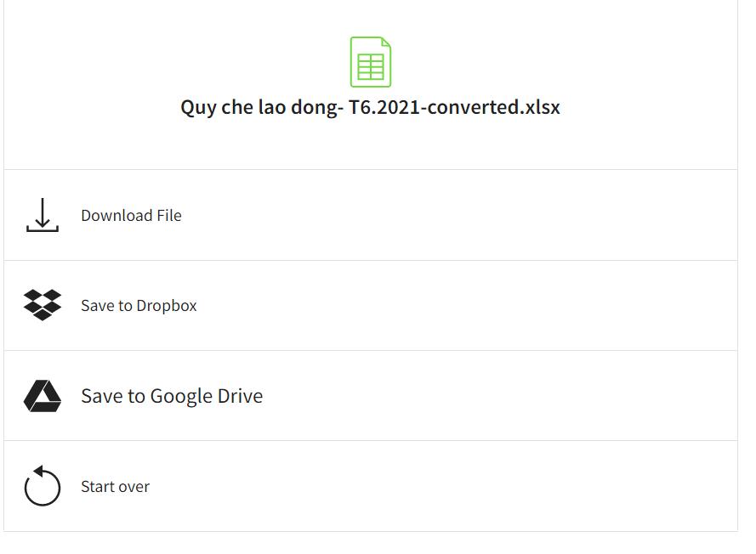Click the circular Start over arrow icon

pos(43,486)
